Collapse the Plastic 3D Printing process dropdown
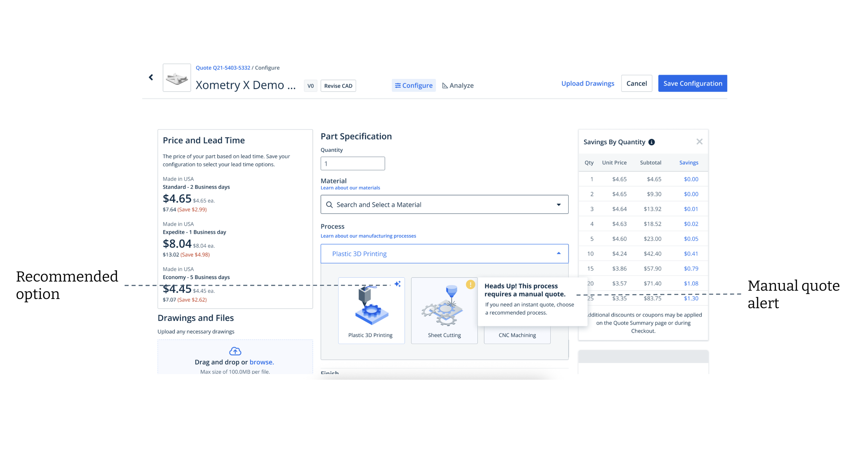Screen dimensions: 868x476 coord(444,254)
